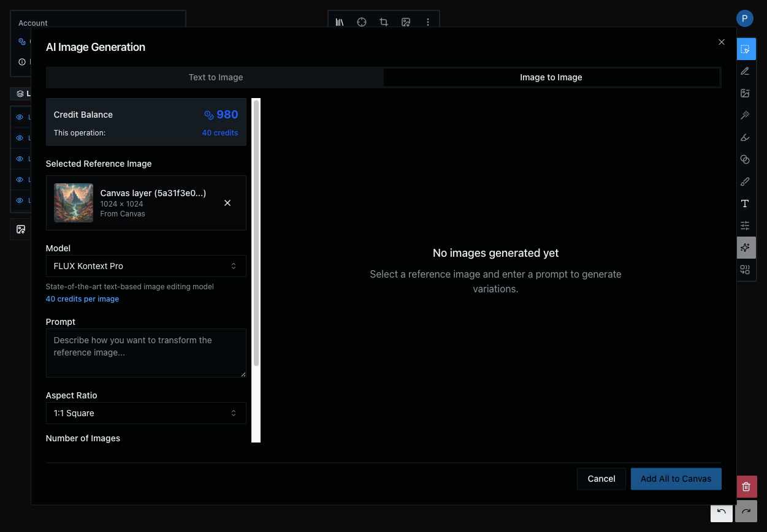Toggle visibility of the first layer
Viewport: 767px width, 532px height.
tap(20, 117)
